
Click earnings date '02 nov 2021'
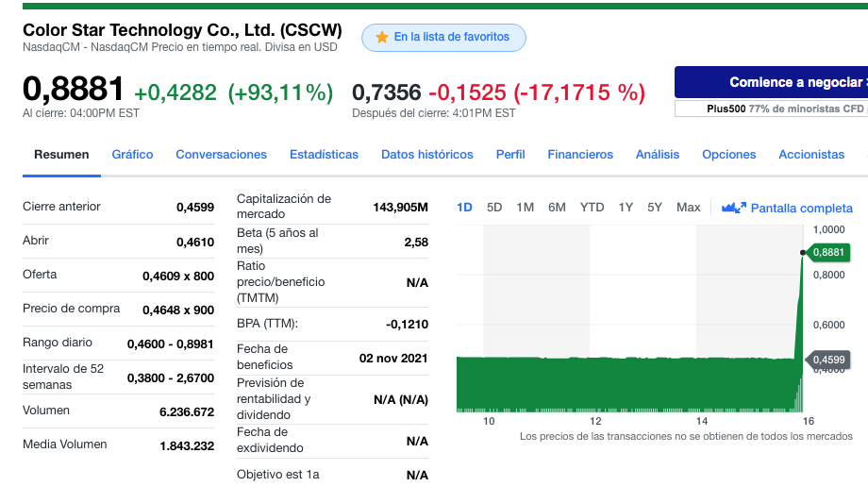tap(393, 359)
